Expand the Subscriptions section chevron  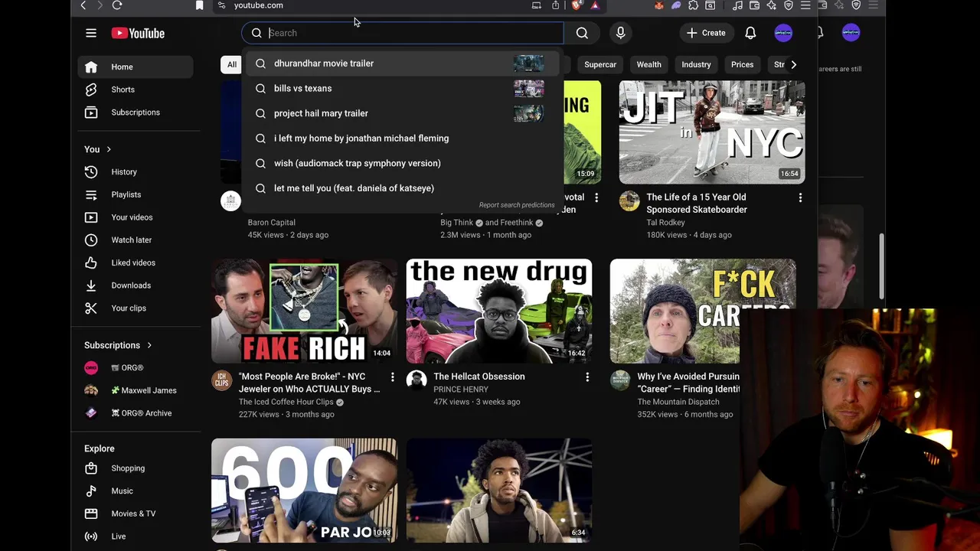pyautogui.click(x=149, y=345)
